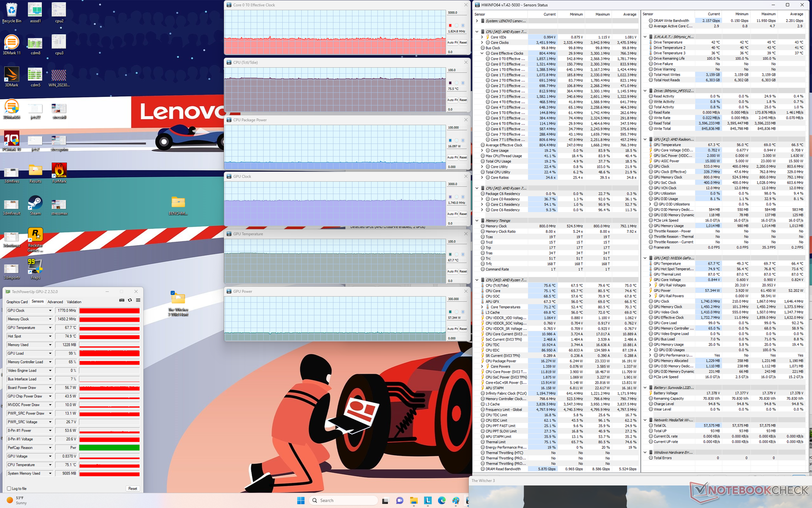Expand the Core VIDs tree row

482,37
